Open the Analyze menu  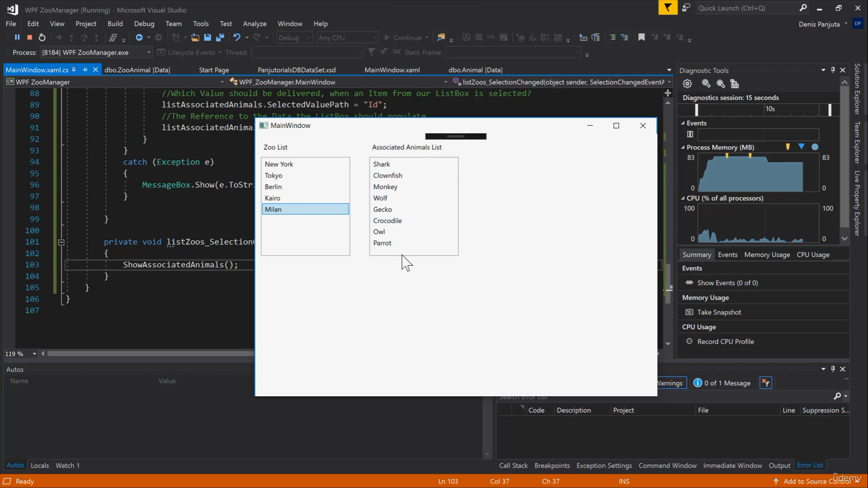pos(255,23)
